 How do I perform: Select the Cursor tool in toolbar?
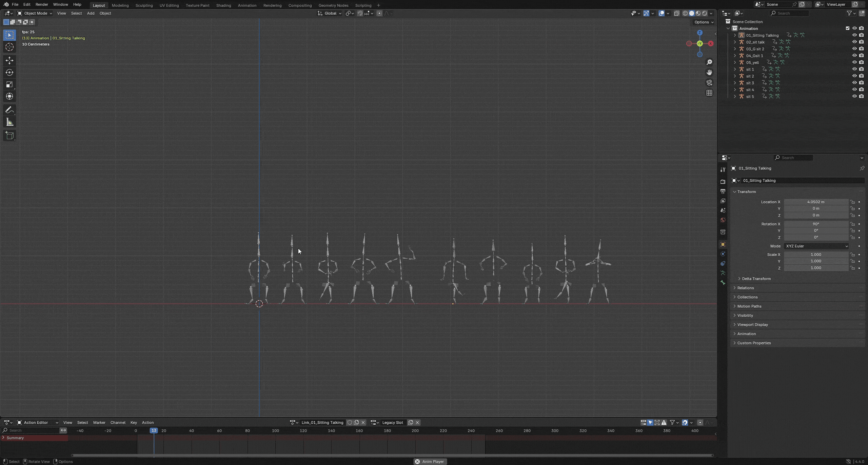click(x=9, y=47)
